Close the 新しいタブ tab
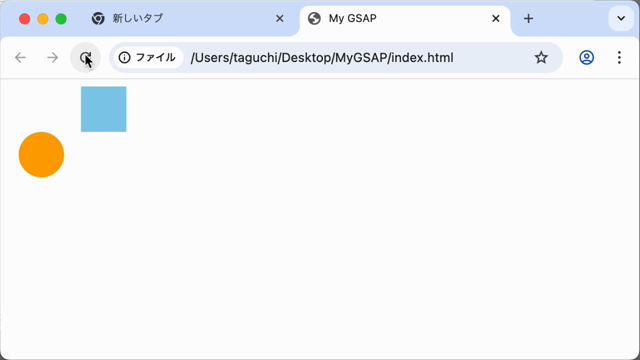This screenshot has height=360, width=640. tap(280, 18)
